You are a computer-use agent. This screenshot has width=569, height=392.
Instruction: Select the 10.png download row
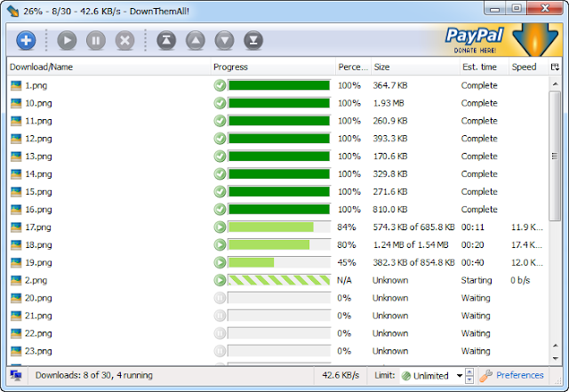[x=276, y=103]
